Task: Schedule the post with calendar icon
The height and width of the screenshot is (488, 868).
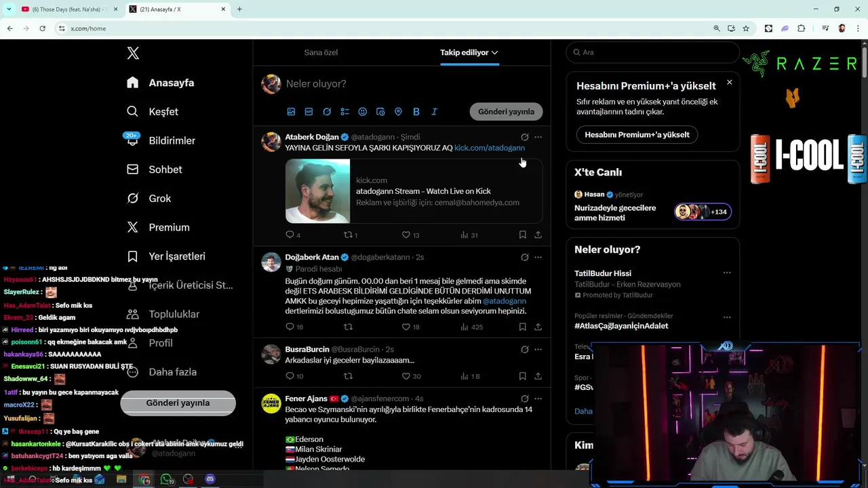Action: pyautogui.click(x=380, y=112)
